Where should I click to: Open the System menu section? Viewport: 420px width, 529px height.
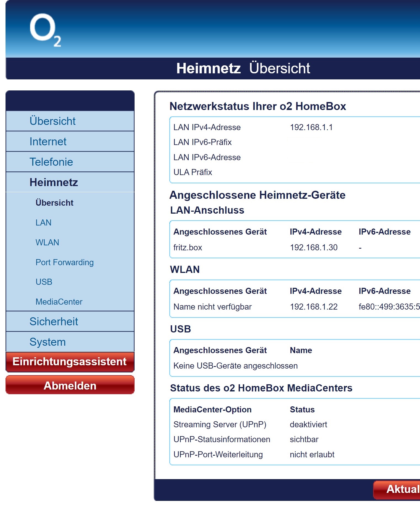(70, 342)
